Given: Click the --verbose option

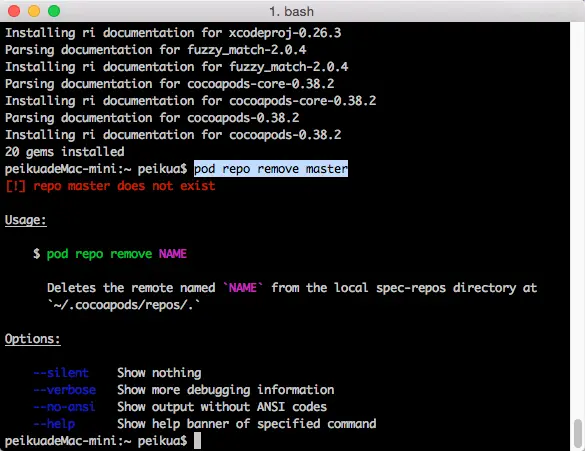Looking at the screenshot, I should [x=65, y=390].
